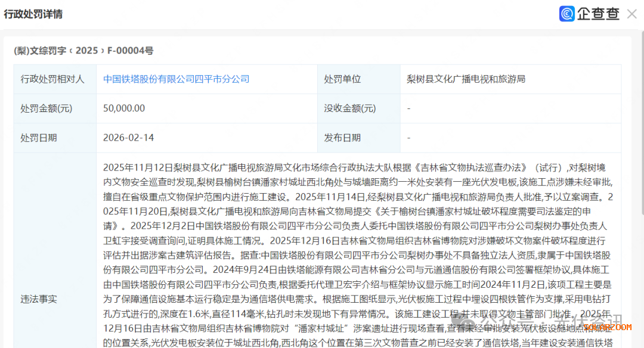This screenshot has width=644, height=348.
Task: Click the 企查查 brand name text
Action: [x=598, y=14]
